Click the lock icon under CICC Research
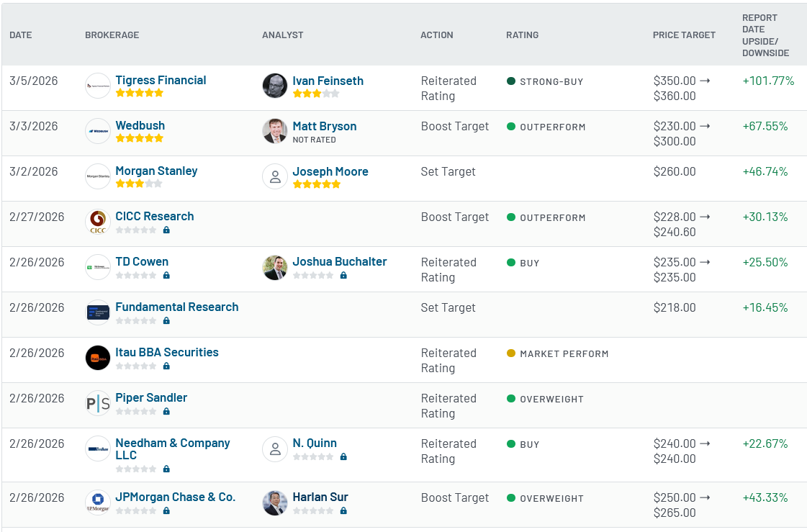Screen dimensions: 807x532 pyautogui.click(x=166, y=230)
